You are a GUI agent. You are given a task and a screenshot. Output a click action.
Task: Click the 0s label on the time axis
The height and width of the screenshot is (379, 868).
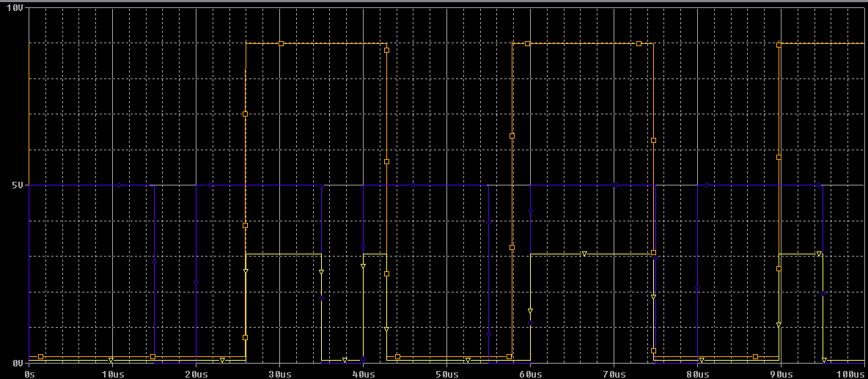coord(31,374)
